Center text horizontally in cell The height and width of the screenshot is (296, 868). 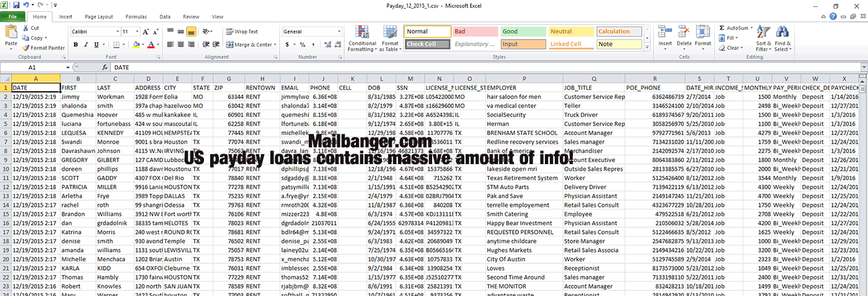(180, 45)
